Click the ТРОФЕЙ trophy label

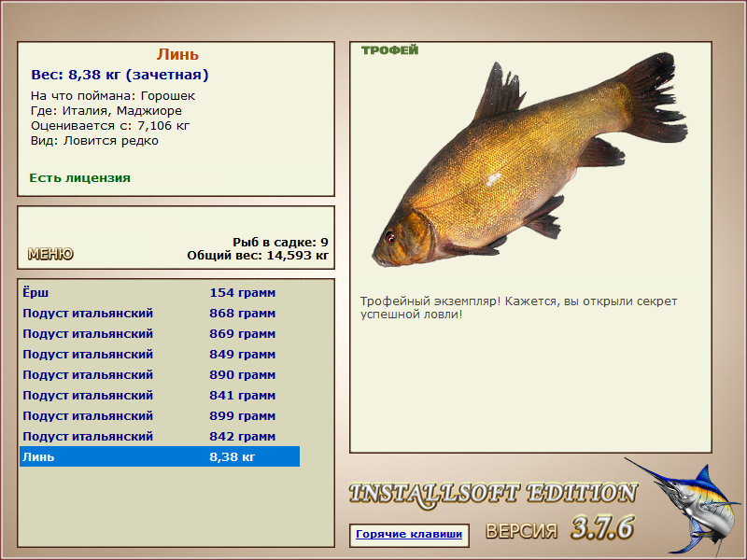(389, 50)
